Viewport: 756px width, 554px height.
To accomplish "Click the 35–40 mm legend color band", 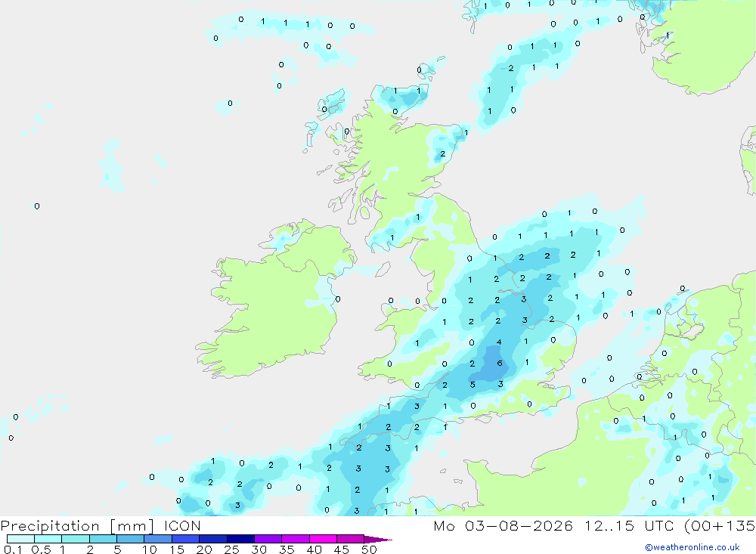I will point(296,539).
